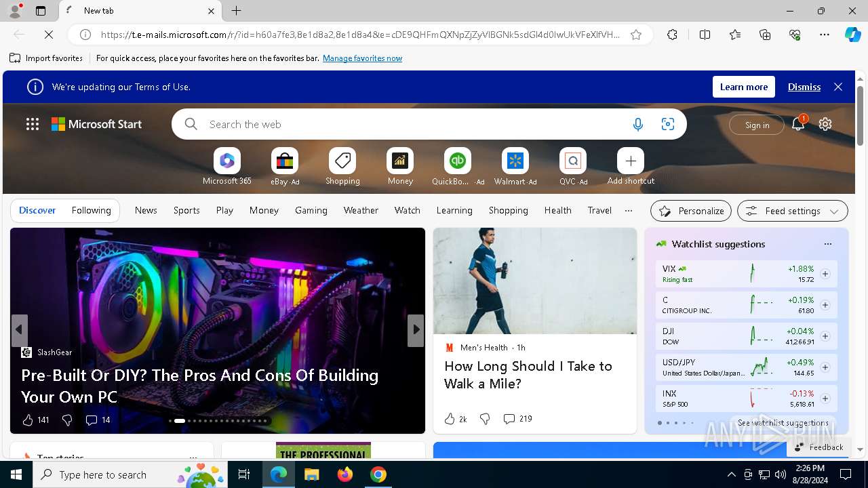
Task: Add DJI DOW to watchlist
Action: tap(825, 336)
